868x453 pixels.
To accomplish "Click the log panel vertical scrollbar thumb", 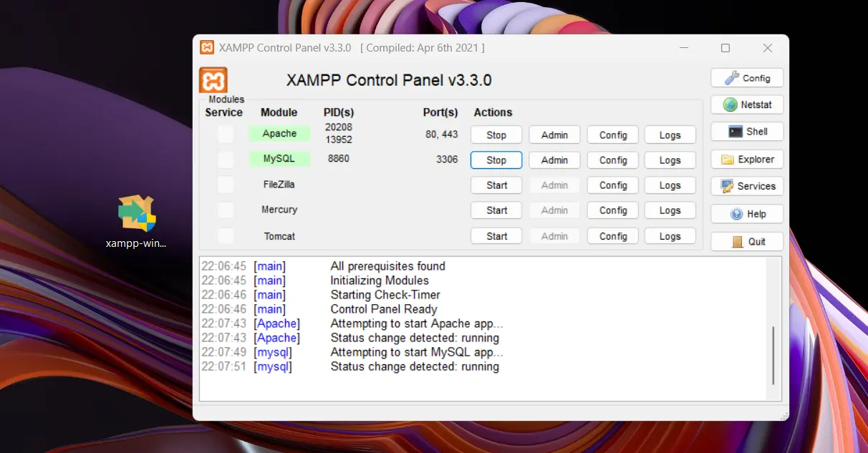I will point(773,356).
